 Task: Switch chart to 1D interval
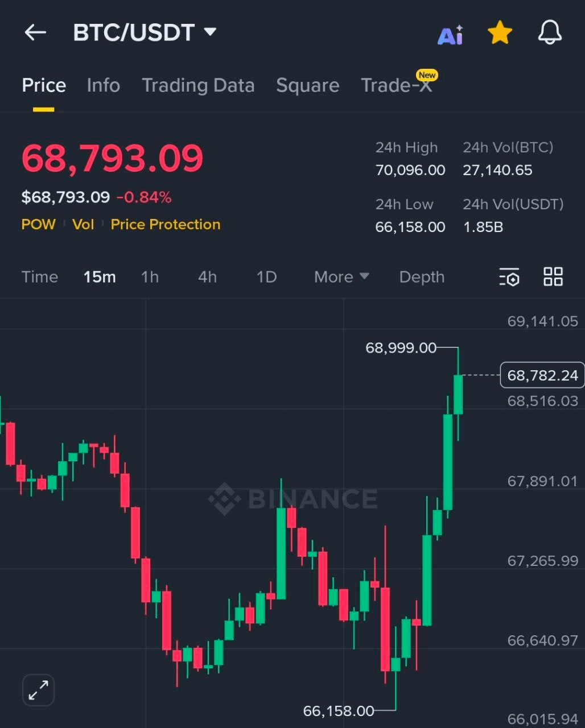click(266, 277)
